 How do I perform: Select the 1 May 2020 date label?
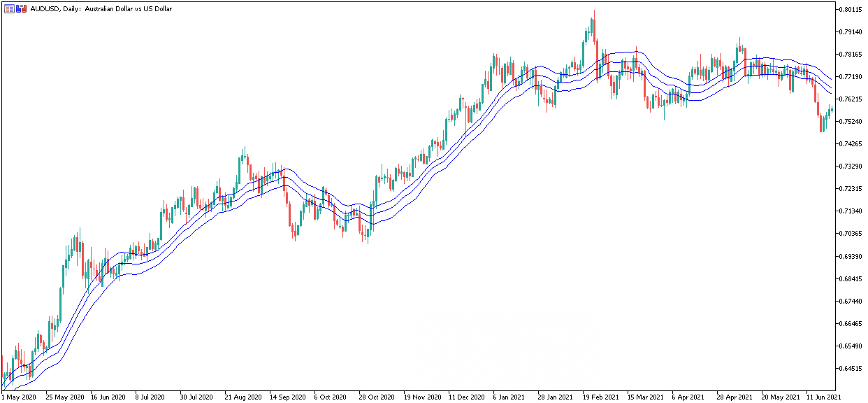click(20, 397)
